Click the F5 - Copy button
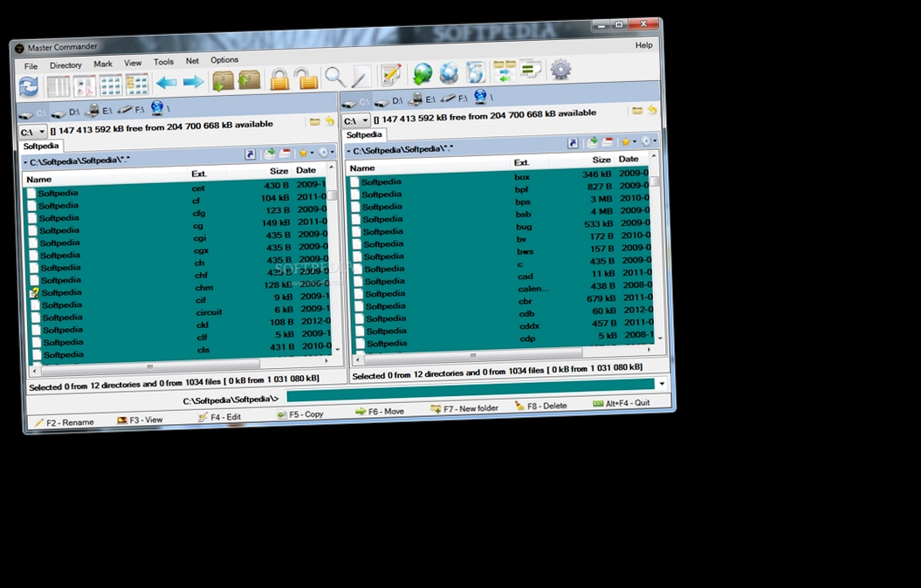This screenshot has width=921, height=588. click(300, 414)
